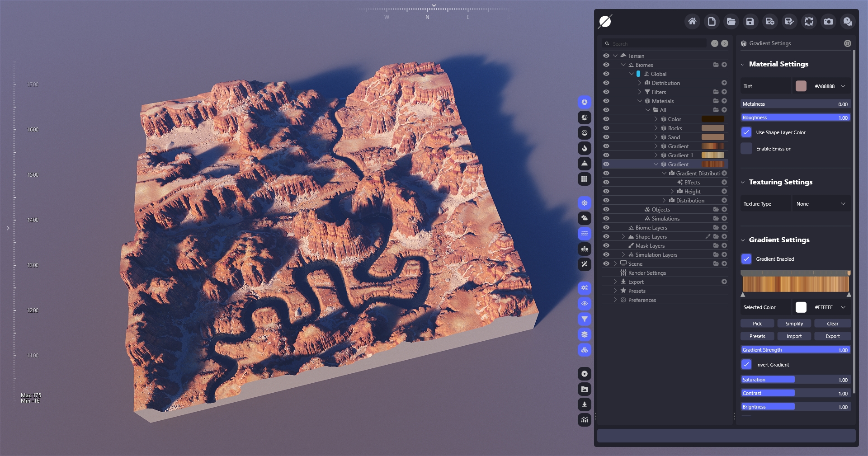868x456 pixels.
Task: Click the funnel filter icon in viewport sidebar
Action: coord(585,319)
